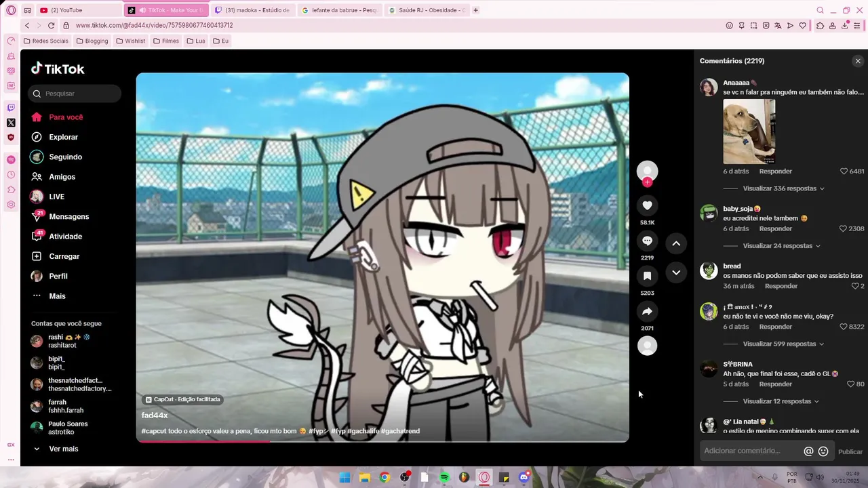Open Twitch in Opera sidebar
Image resolution: width=868 pixels, height=488 pixels.
pyautogui.click(x=11, y=108)
